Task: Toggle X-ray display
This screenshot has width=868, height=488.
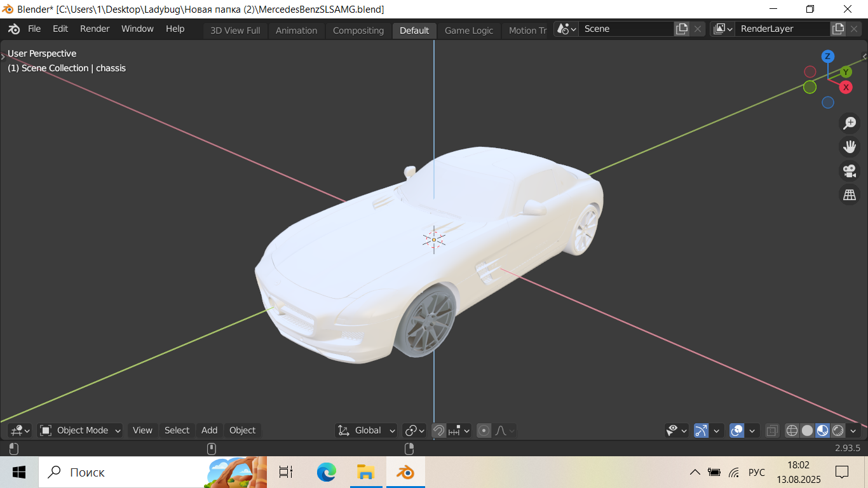Action: 772,431
